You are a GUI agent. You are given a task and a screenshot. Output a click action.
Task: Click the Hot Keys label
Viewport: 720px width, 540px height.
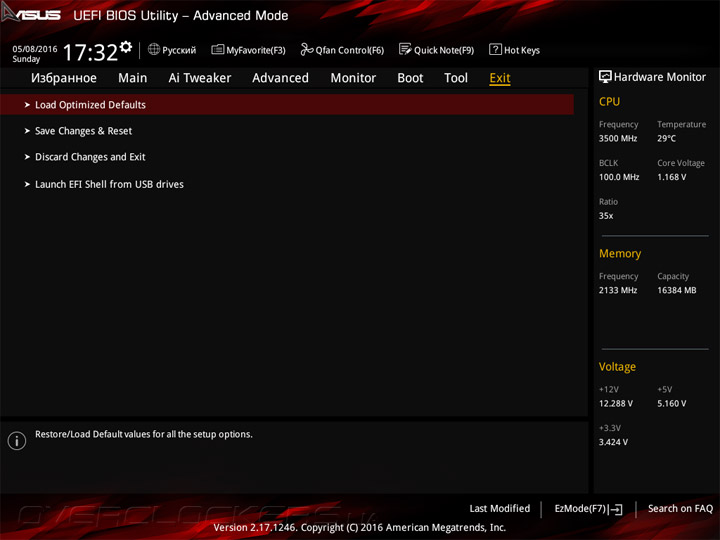click(x=522, y=50)
